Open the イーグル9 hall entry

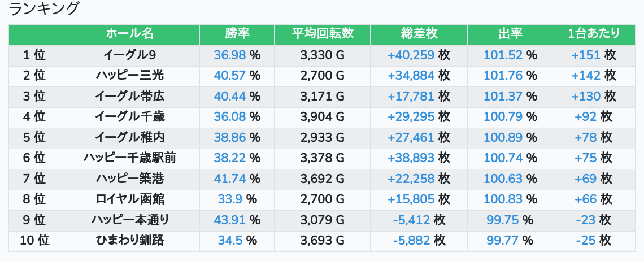click(x=129, y=55)
